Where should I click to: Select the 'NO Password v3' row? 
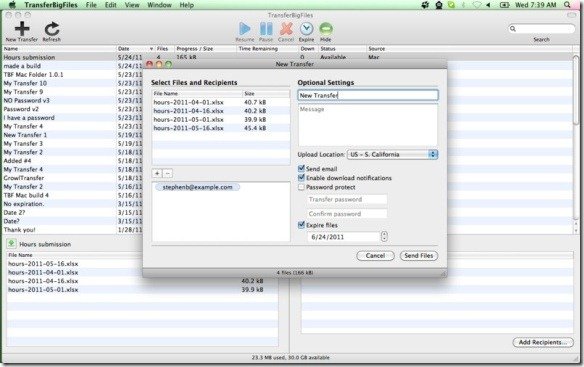73,100
